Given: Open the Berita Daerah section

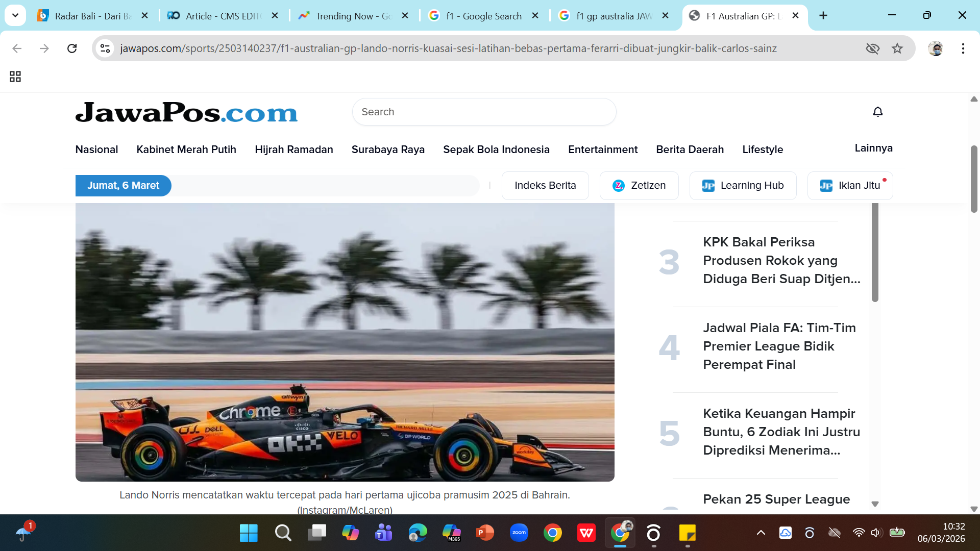Looking at the screenshot, I should click(x=690, y=149).
